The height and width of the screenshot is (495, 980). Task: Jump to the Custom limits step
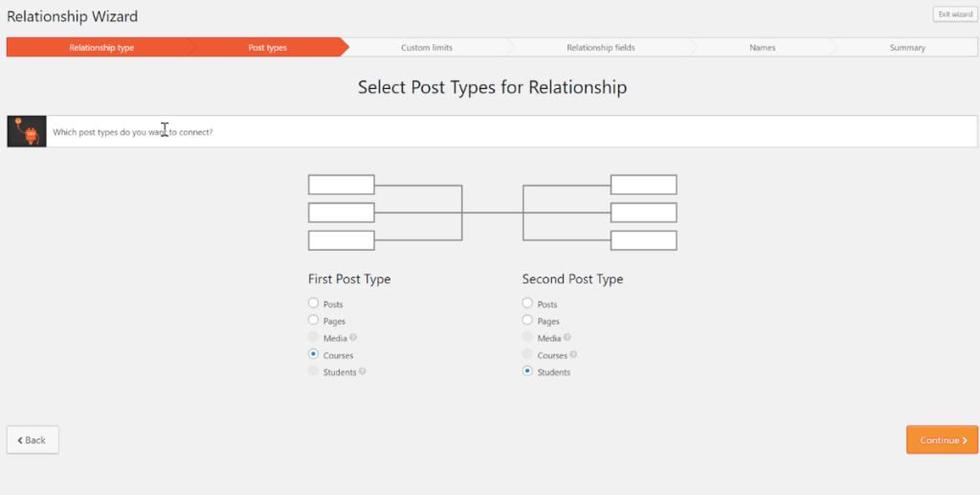[x=427, y=48]
